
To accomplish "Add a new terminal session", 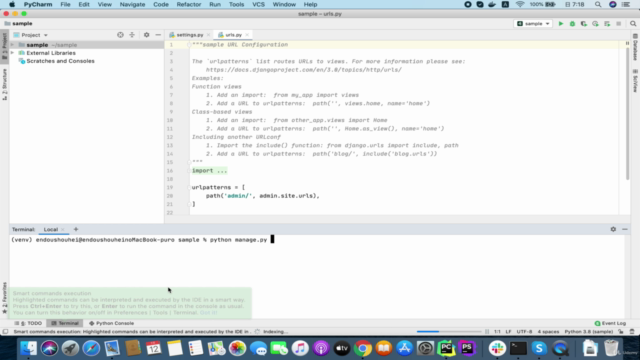I will pyautogui.click(x=76, y=229).
